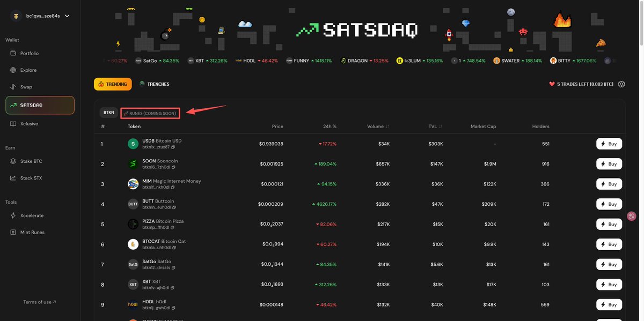Select the BTKN filter tab
The width and height of the screenshot is (644, 321).
(x=109, y=113)
